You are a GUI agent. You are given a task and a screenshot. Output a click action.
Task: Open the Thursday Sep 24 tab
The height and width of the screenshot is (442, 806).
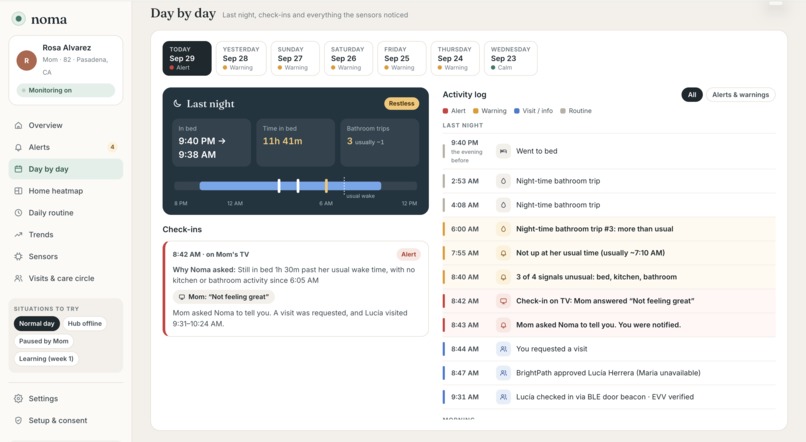[455, 58]
